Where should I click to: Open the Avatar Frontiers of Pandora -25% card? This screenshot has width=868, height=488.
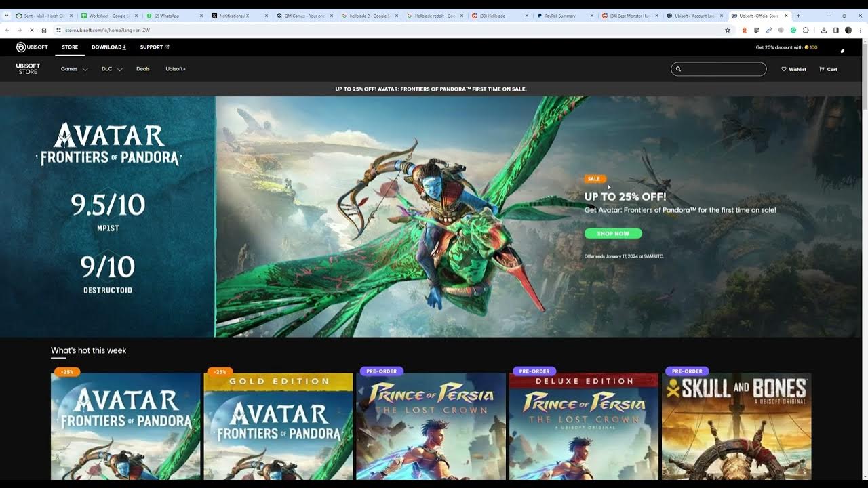click(125, 426)
